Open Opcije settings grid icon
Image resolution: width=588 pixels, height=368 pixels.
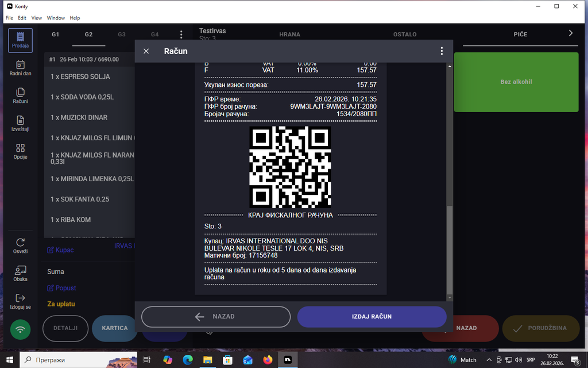coord(20,151)
